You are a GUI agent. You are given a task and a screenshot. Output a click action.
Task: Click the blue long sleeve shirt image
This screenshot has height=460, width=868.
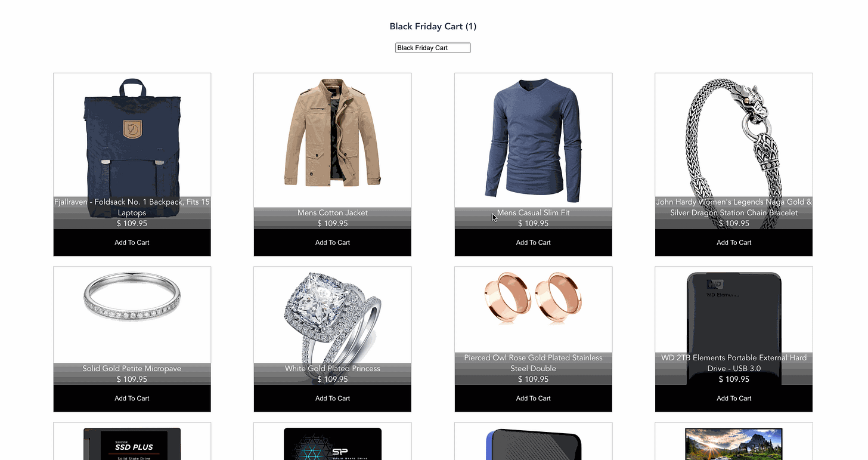[533, 140]
